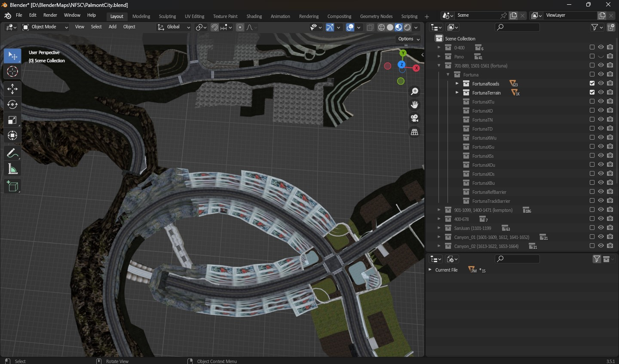
Task: Toggle the camera view icon
Action: tap(414, 118)
